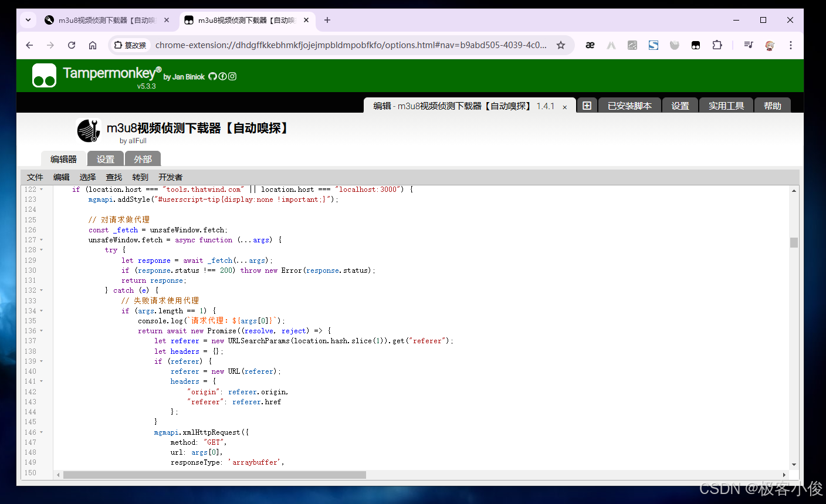Image resolution: width=826 pixels, height=504 pixels.
Task: Click the vertical scrollbar thumb in editor
Action: (x=794, y=242)
